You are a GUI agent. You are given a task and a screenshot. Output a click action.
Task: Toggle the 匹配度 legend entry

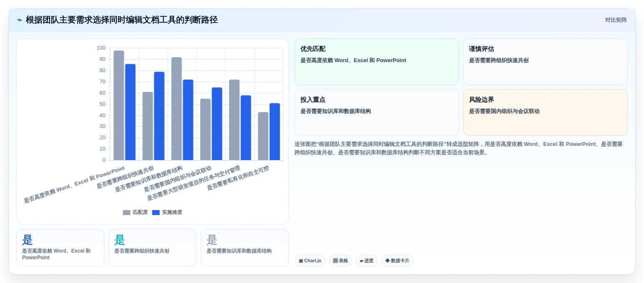pos(135,212)
